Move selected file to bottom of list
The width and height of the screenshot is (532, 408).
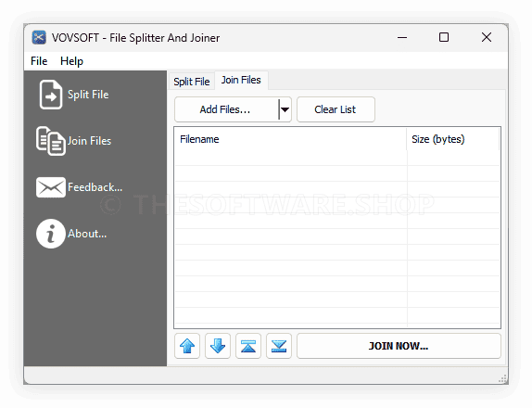click(279, 346)
